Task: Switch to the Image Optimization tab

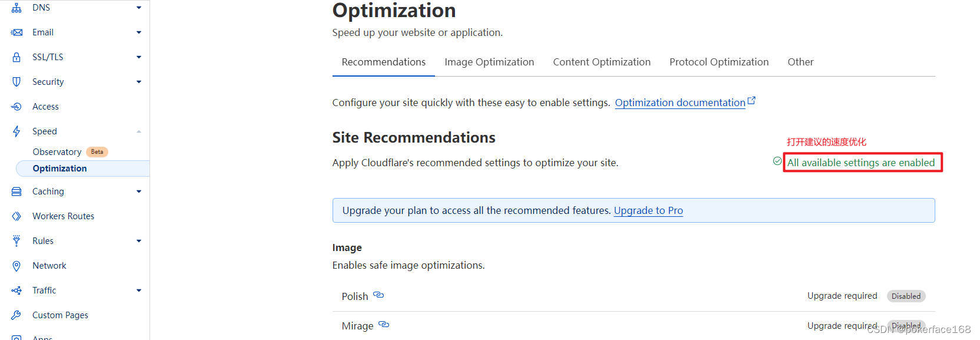Action: 489,62
